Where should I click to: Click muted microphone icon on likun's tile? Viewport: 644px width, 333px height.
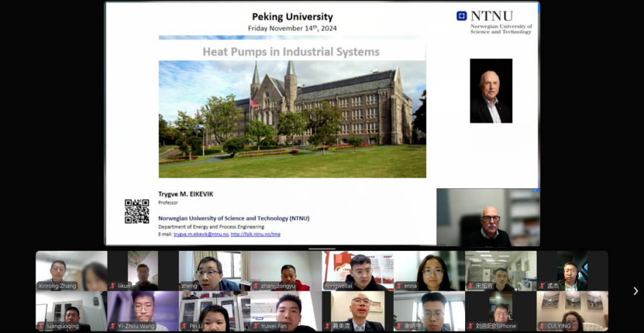(x=113, y=286)
